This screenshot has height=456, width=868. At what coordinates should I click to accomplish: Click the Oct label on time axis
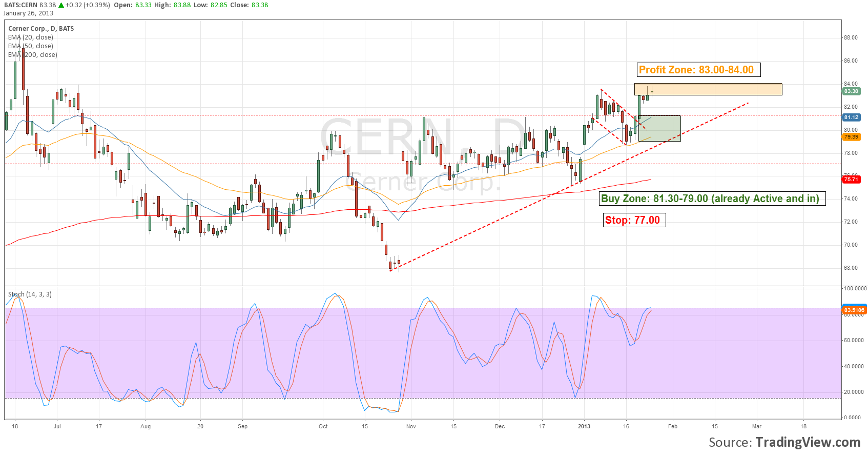pos(323,426)
